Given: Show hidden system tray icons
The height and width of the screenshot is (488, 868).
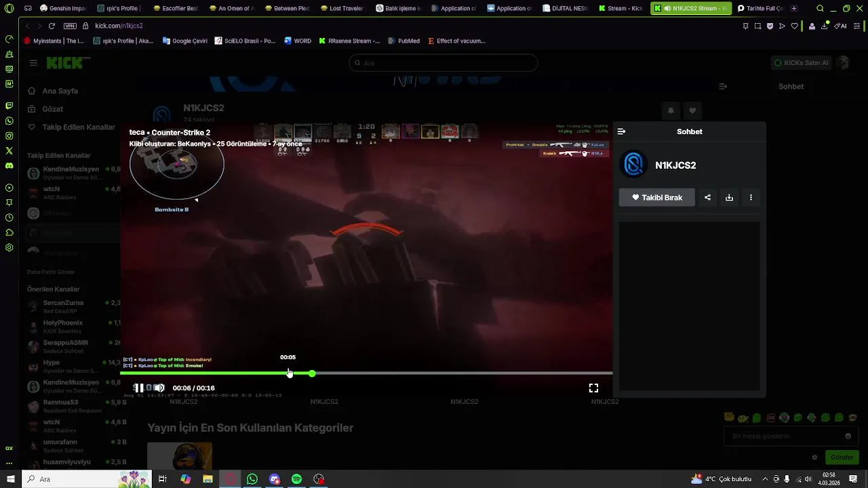Looking at the screenshot, I should point(766,479).
